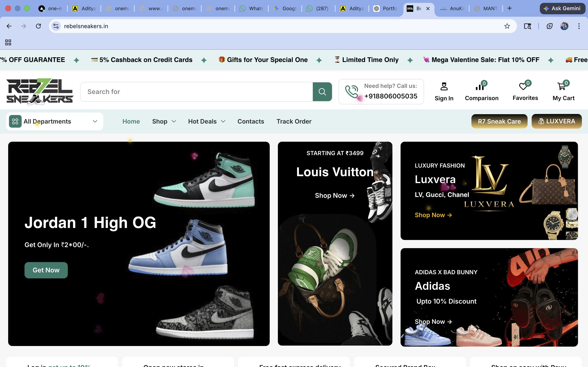
Task: Click Shop Now under Louis Vuitton
Action: pos(335,195)
